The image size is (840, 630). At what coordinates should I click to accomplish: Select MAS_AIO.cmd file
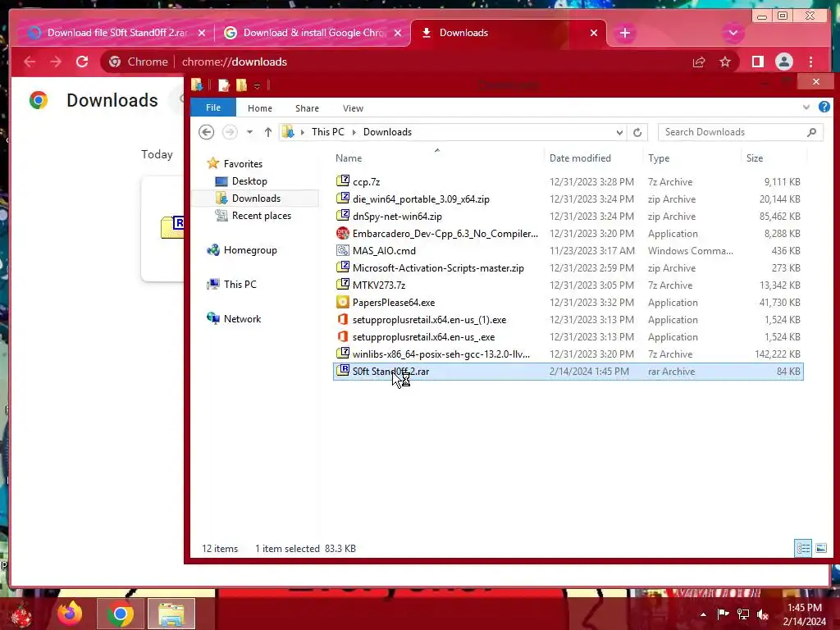[x=568, y=251]
